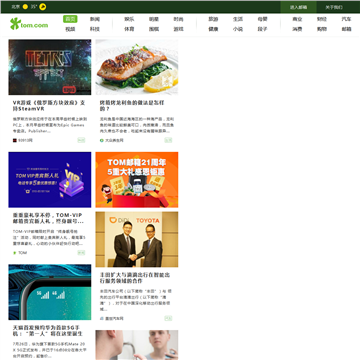The image size is (360, 360).
Task: Open the 旅游 section
Action: pos(213,19)
